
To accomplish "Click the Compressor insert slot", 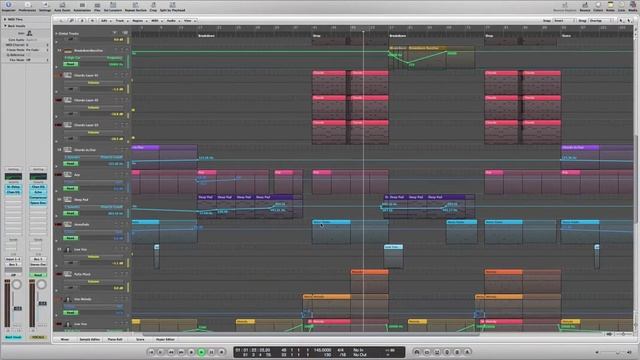I will pyautogui.click(x=38, y=198).
